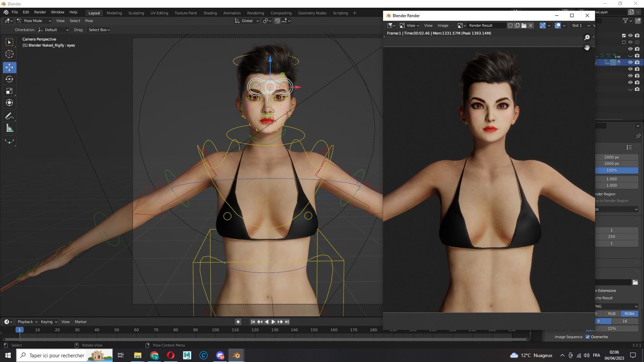
Task: Click the zoom magnifier in the render window
Action: pos(587,37)
